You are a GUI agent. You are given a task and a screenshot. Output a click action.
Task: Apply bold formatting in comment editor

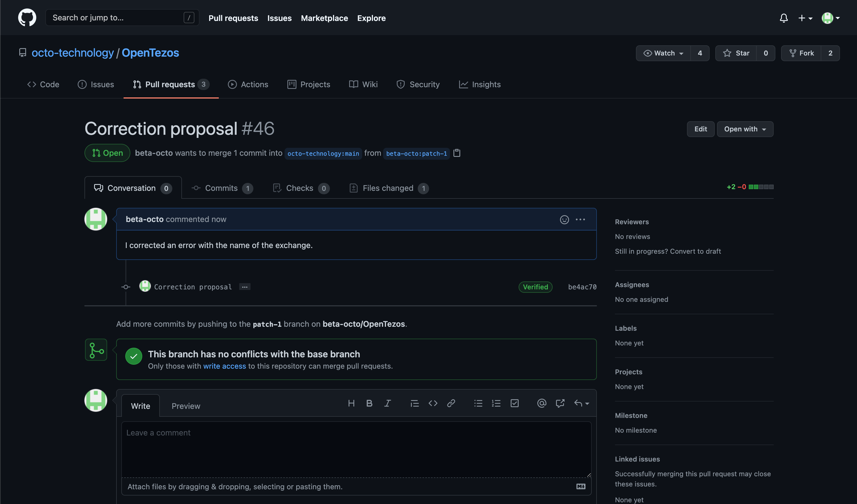[369, 403]
